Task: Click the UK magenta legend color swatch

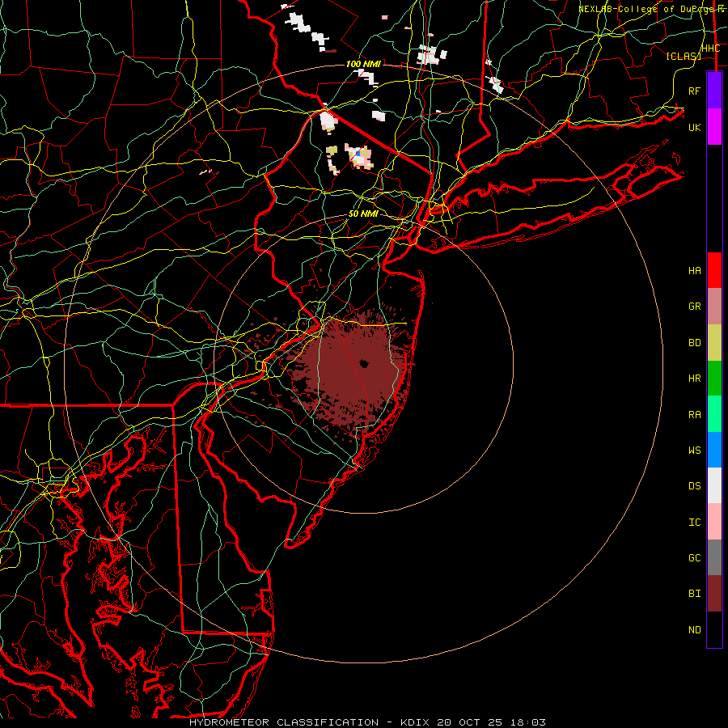Action: point(714,127)
